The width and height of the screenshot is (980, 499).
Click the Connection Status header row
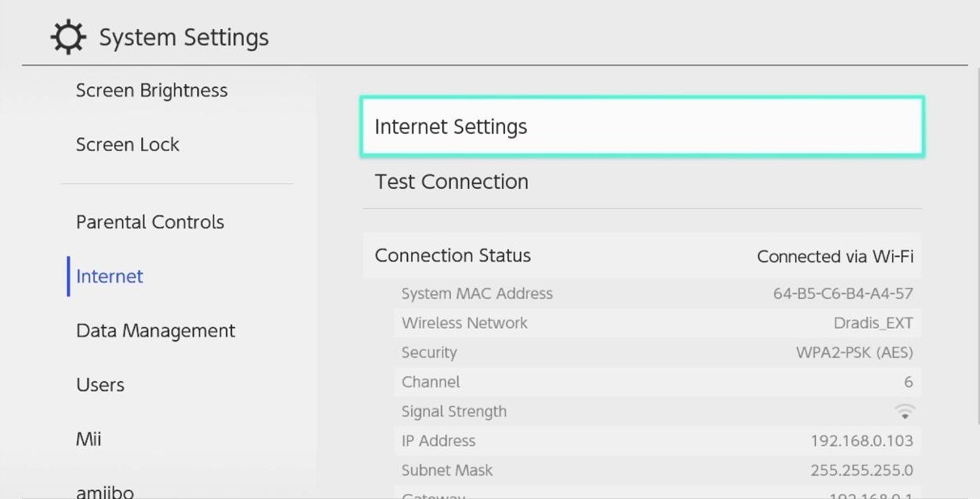[x=641, y=256]
